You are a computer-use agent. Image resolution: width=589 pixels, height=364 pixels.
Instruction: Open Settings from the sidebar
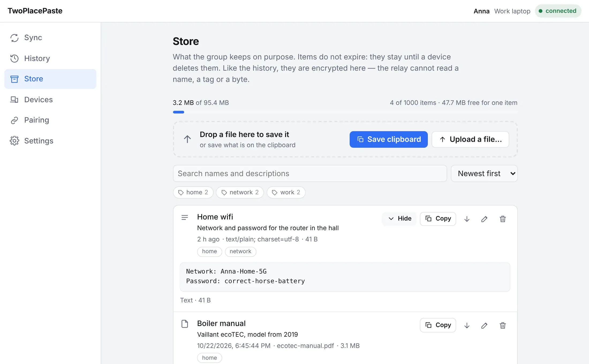pos(50,141)
